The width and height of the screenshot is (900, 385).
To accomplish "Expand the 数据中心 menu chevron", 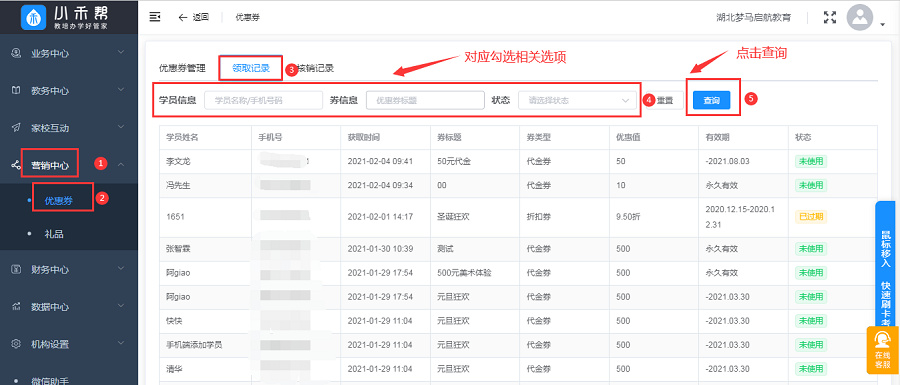I will coord(121,306).
